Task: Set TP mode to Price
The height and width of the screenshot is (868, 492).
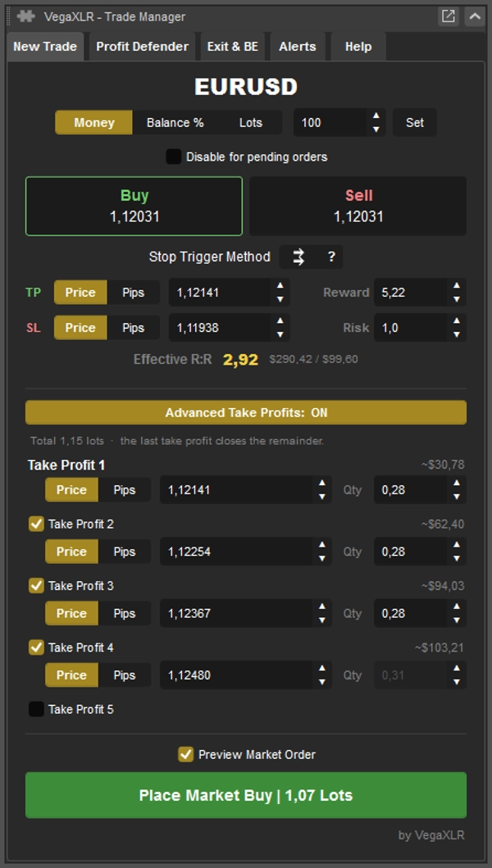Action: 80,293
